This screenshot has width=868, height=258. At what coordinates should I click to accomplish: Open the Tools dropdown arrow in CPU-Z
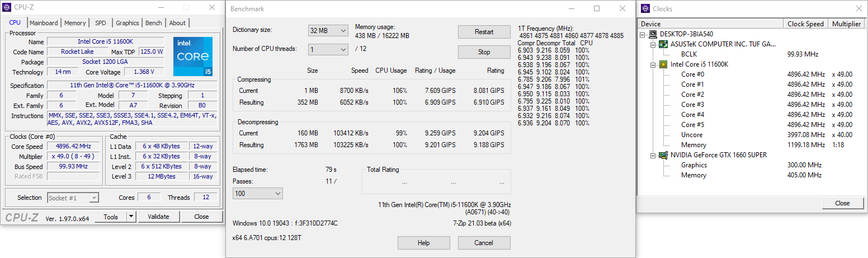coord(131,217)
